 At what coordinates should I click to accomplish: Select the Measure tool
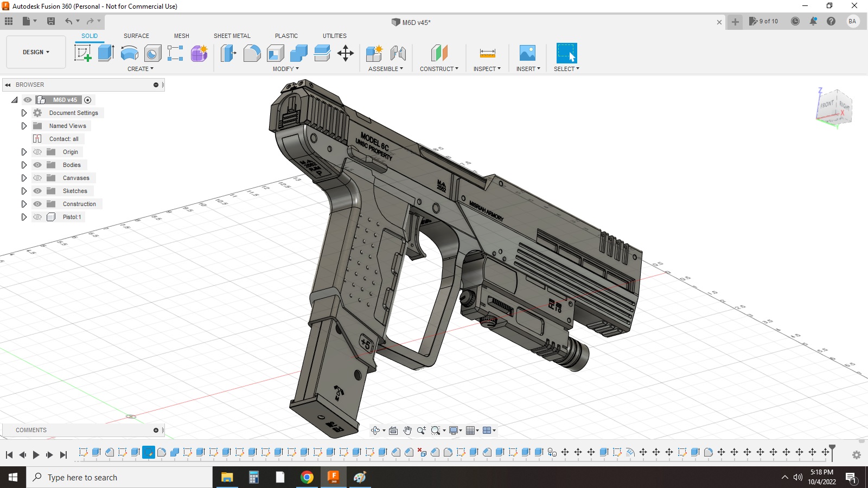(487, 53)
